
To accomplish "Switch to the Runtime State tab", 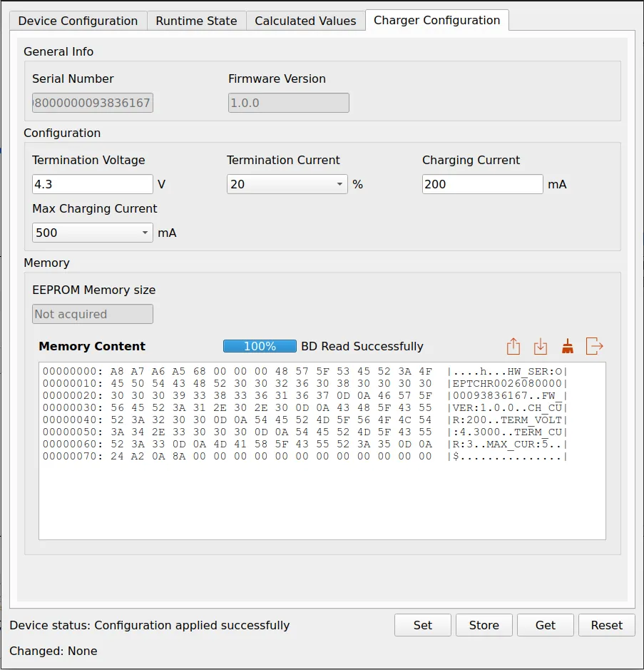I will coord(196,21).
